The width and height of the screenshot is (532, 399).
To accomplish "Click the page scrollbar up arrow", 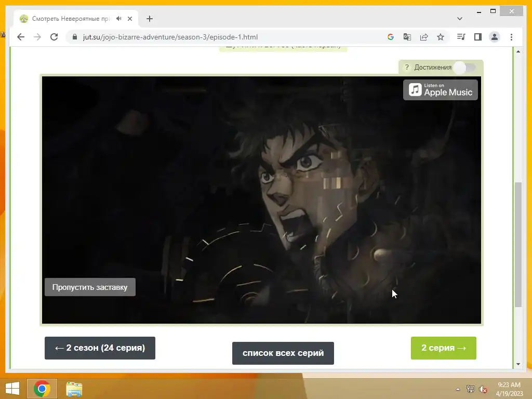I will (518, 51).
